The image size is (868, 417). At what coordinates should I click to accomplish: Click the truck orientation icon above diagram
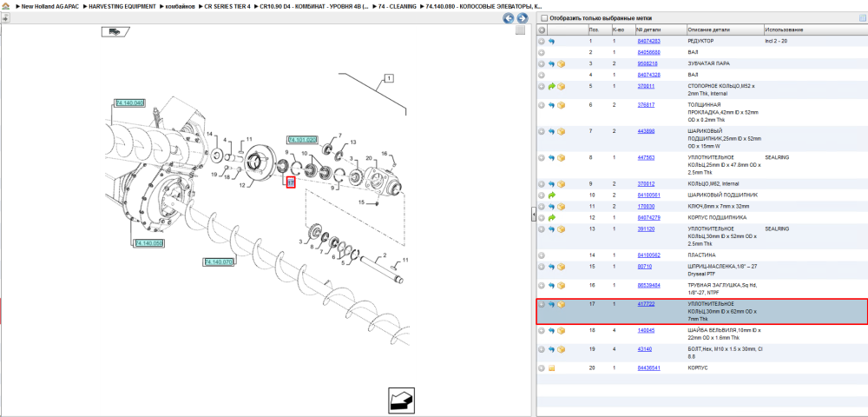(115, 31)
